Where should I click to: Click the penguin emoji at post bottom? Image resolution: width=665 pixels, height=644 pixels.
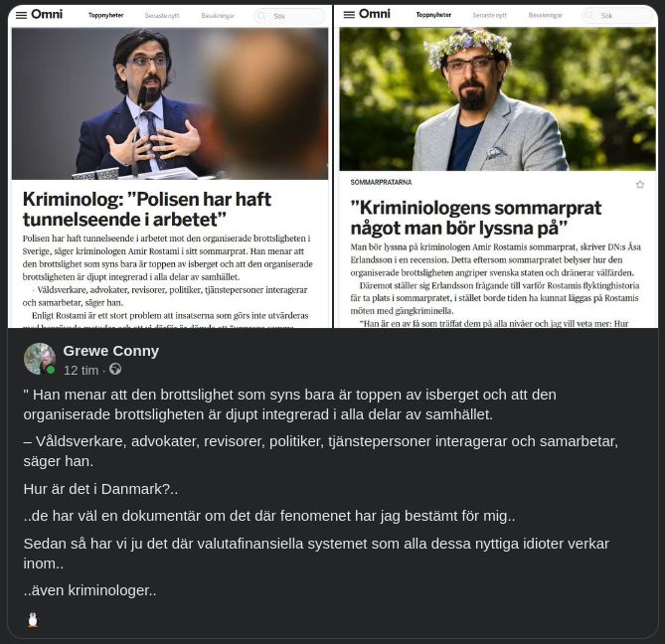coord(33,620)
